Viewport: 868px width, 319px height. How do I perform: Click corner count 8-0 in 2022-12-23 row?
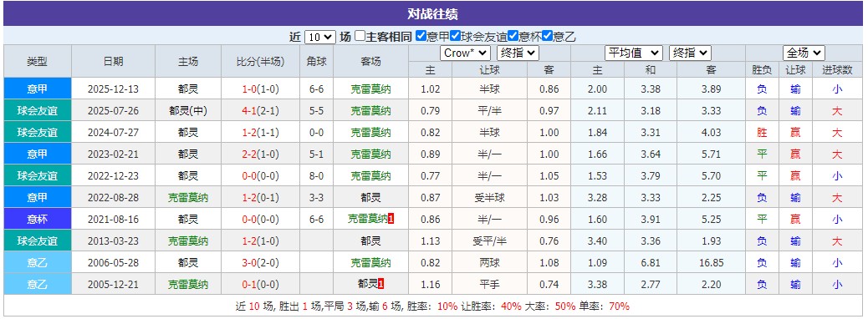317,176
